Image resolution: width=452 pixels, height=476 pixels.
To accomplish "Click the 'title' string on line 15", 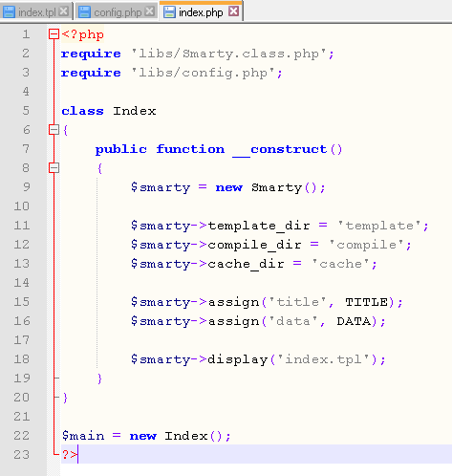I will click(298, 302).
